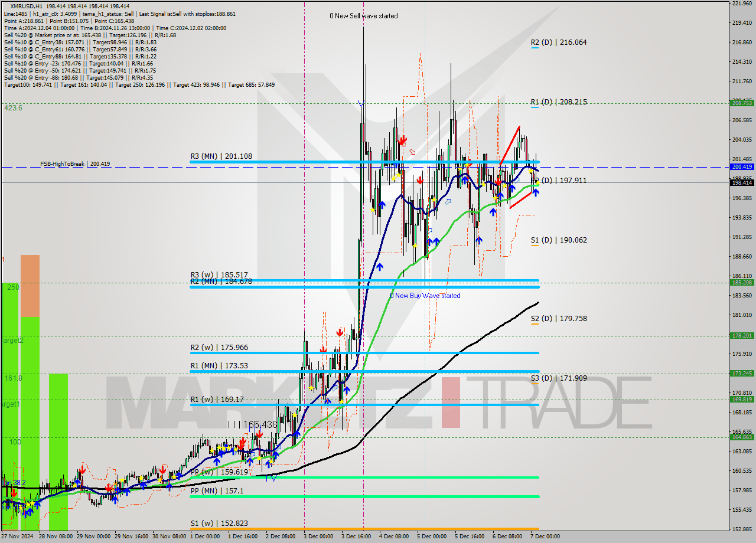Image resolution: width=756 pixels, height=543 pixels.
Task: Click the R2 (MN) | 184.678 label
Action: click(221, 282)
